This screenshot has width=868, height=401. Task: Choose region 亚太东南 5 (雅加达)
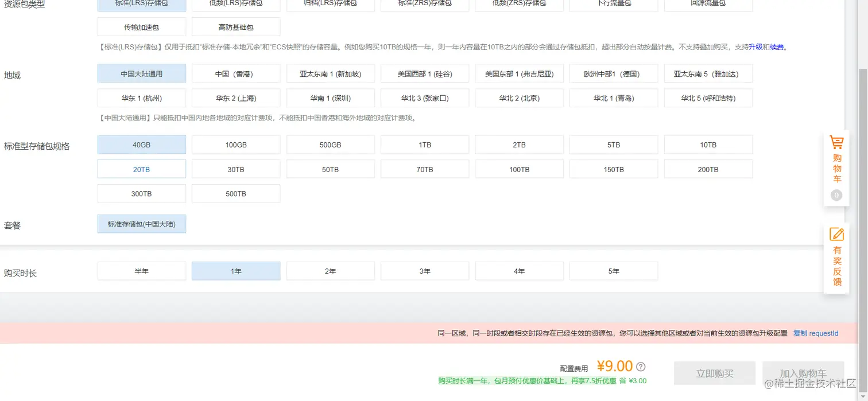(708, 73)
